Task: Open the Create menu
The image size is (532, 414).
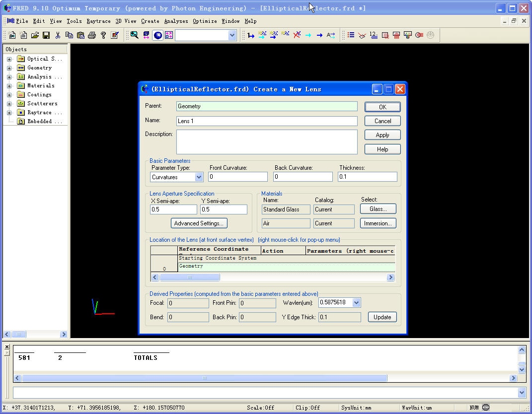Action: (150, 21)
